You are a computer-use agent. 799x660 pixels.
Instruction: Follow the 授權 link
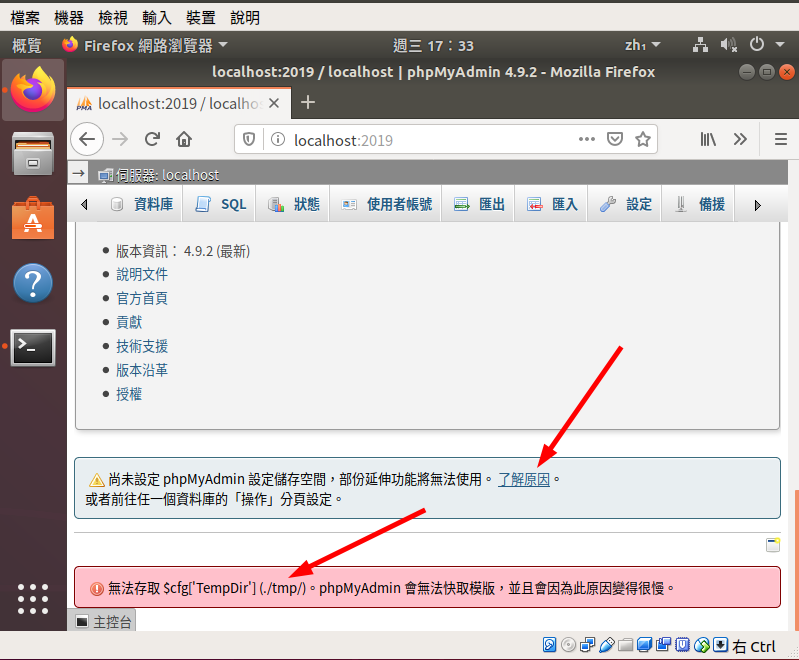point(129,394)
